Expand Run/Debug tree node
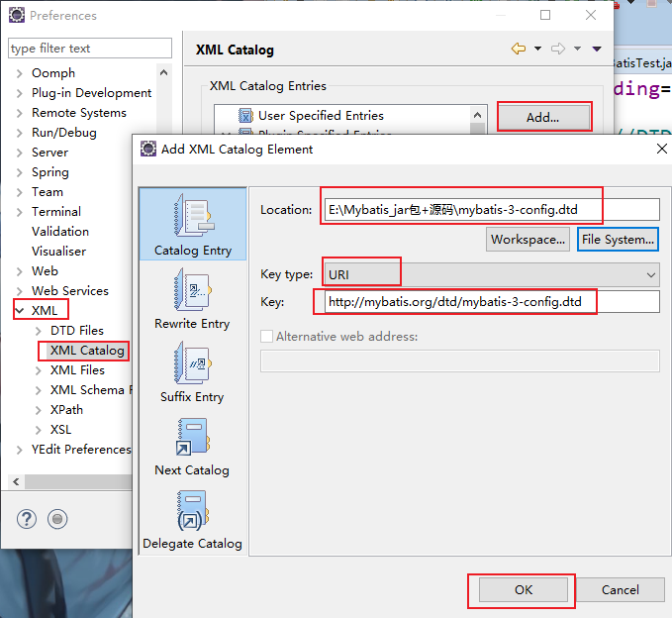This screenshot has height=618, width=672. click(x=19, y=133)
